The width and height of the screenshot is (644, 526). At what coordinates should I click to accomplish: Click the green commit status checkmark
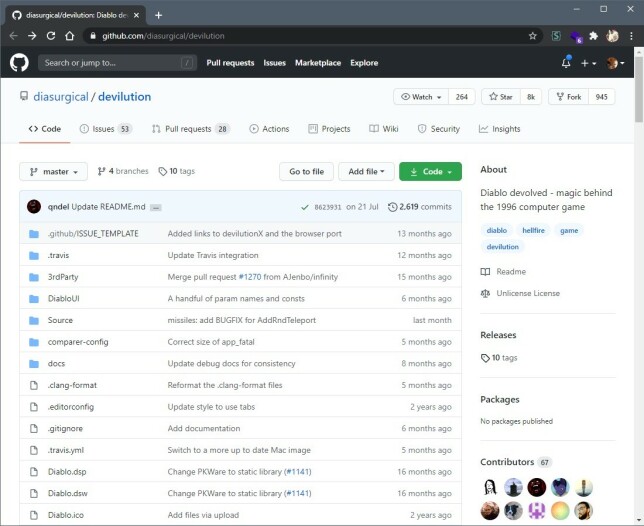(x=305, y=207)
